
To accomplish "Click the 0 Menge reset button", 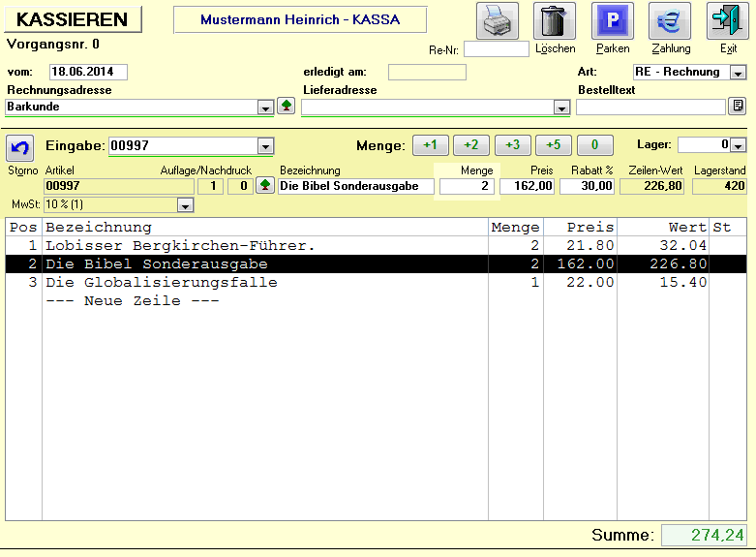I will coord(595,145).
